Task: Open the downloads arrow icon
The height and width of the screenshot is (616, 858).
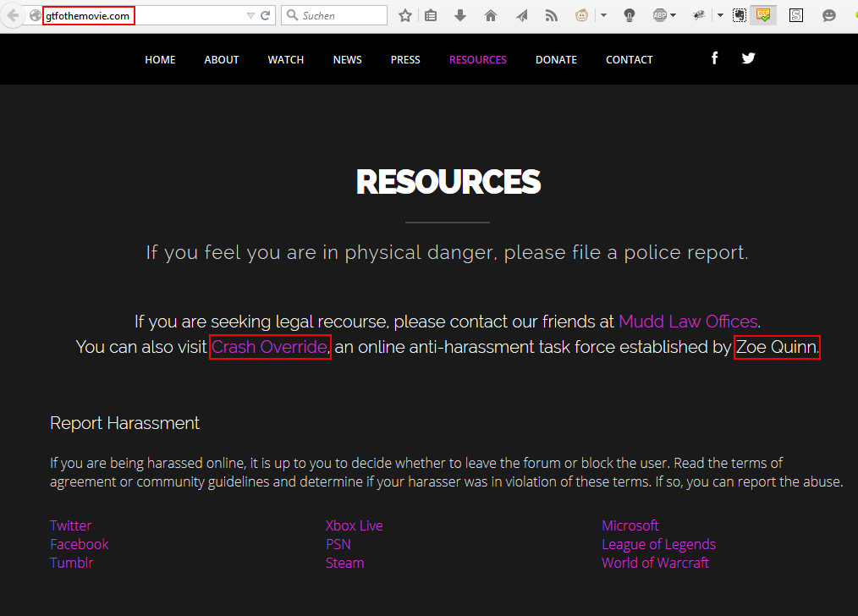Action: pyautogui.click(x=460, y=15)
